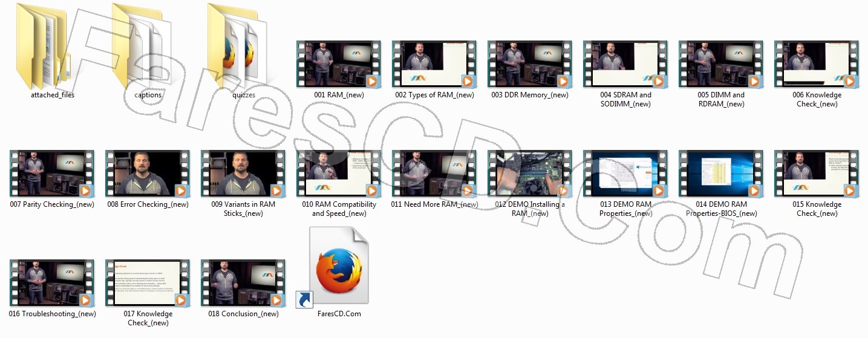Viewport: 868px width, 338px height.
Task: Select the 004 SDRAM and SODIMM video thumbnail
Action: click(625, 64)
